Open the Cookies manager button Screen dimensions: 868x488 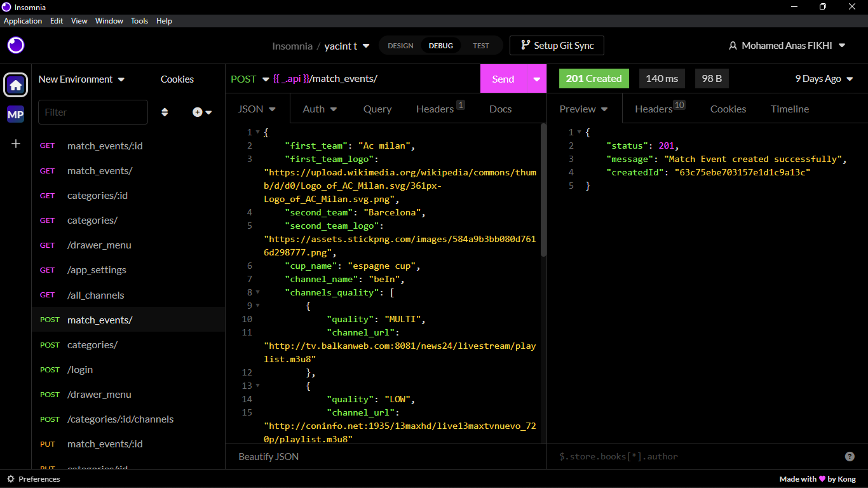177,79
